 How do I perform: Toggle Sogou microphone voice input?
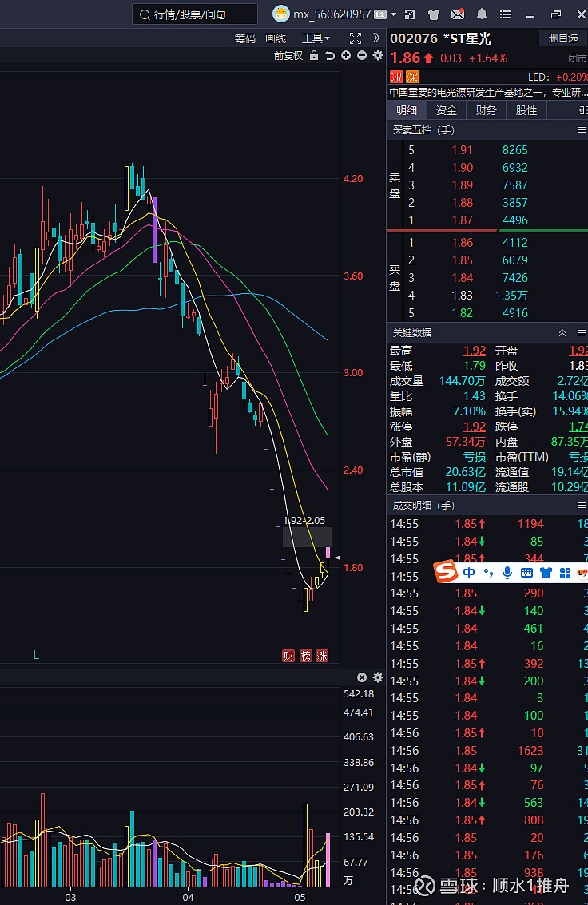coord(507,572)
